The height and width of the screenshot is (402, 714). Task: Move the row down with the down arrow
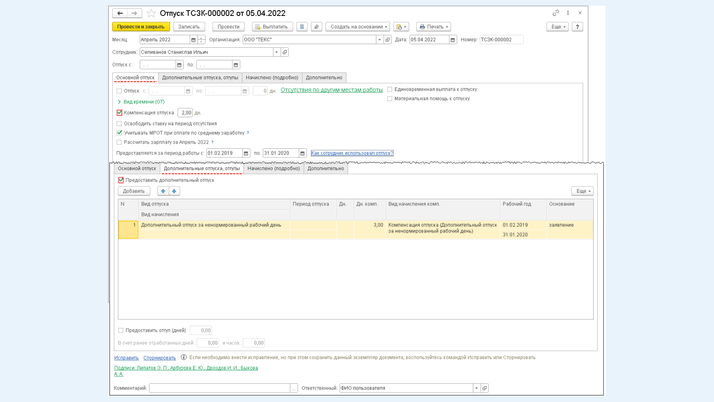(174, 191)
